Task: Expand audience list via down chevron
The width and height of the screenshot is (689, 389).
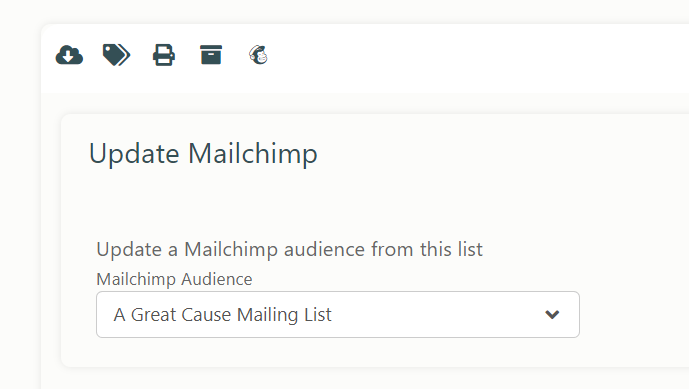Action: coord(552,315)
